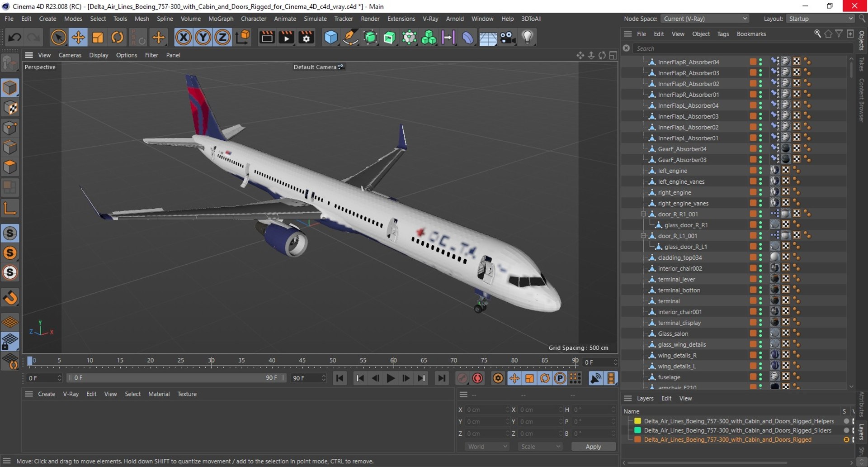Toggle coordinate system icon
The width and height of the screenshot is (868, 467).
coord(243,37)
